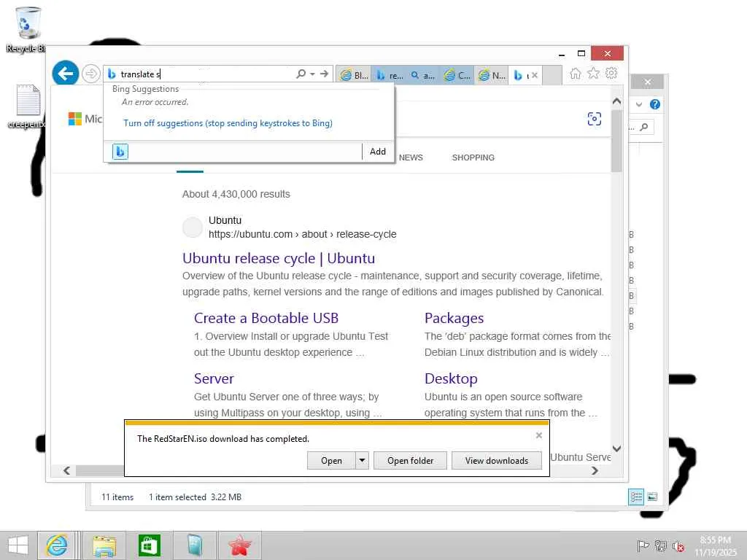Click View downloads button
Image resolution: width=747 pixels, height=560 pixels.
pyautogui.click(x=496, y=461)
